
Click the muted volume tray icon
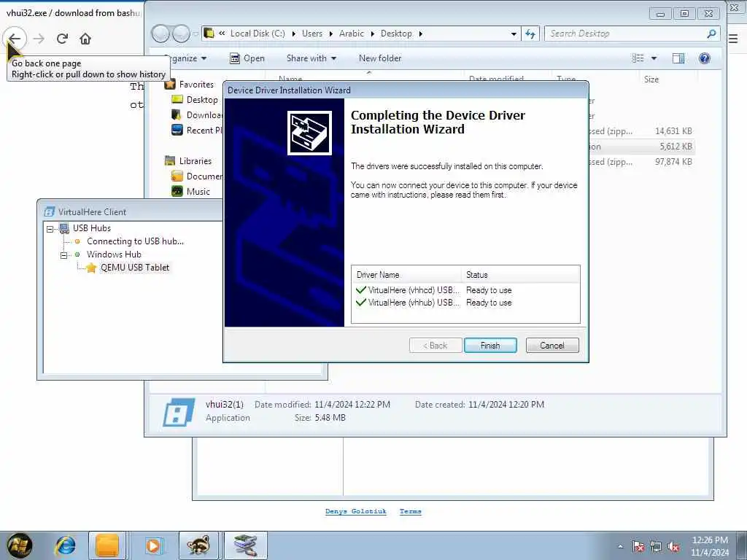(x=673, y=547)
